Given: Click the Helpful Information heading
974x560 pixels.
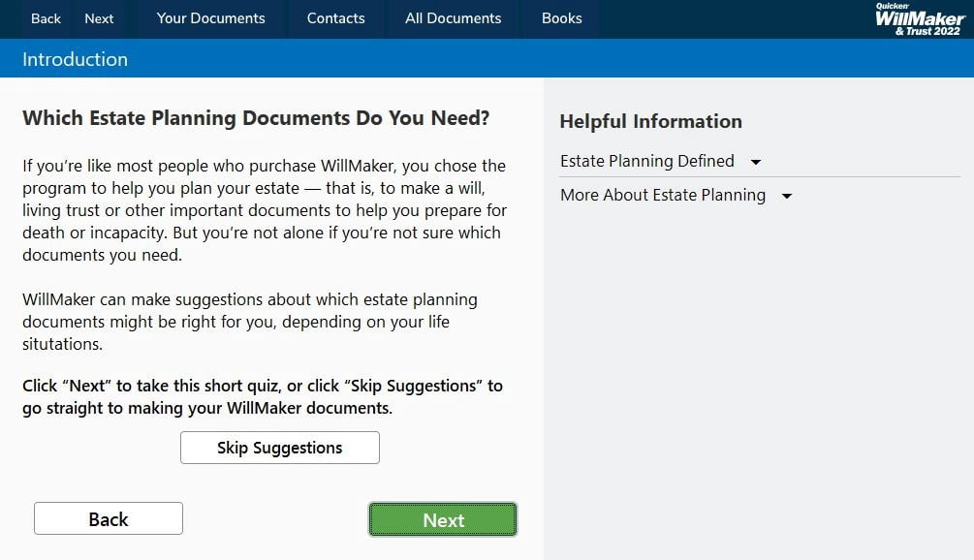Looking at the screenshot, I should click(650, 121).
